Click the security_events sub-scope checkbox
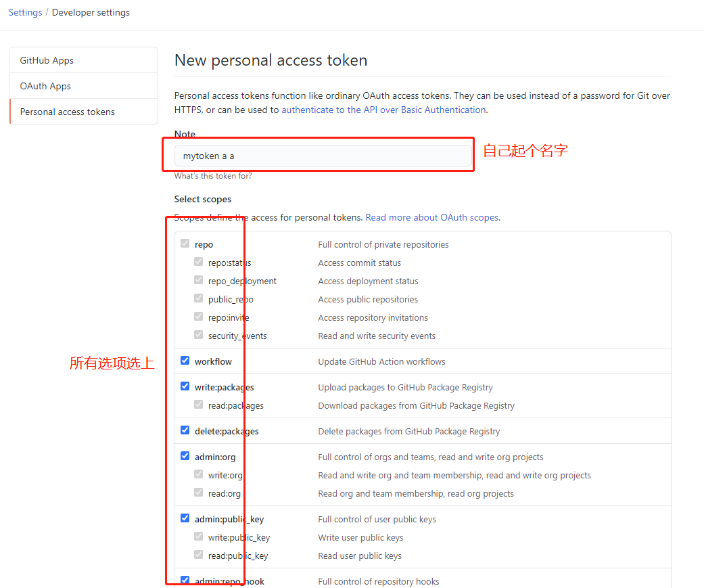Viewport: 704px width, 588px height. point(198,334)
